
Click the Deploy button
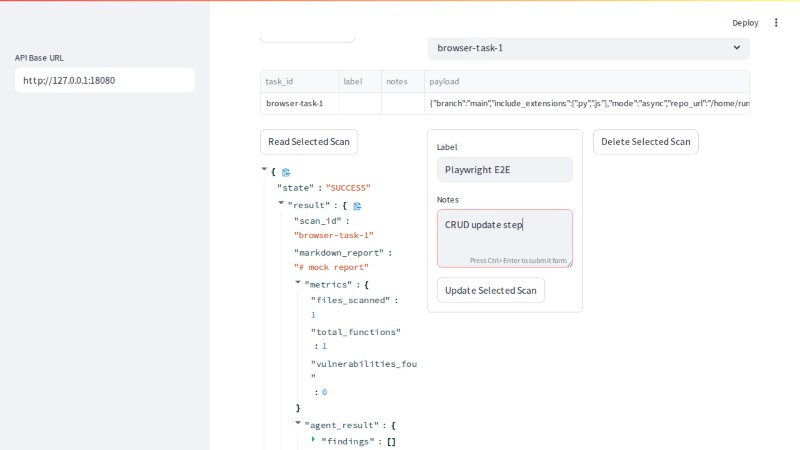[x=745, y=23]
